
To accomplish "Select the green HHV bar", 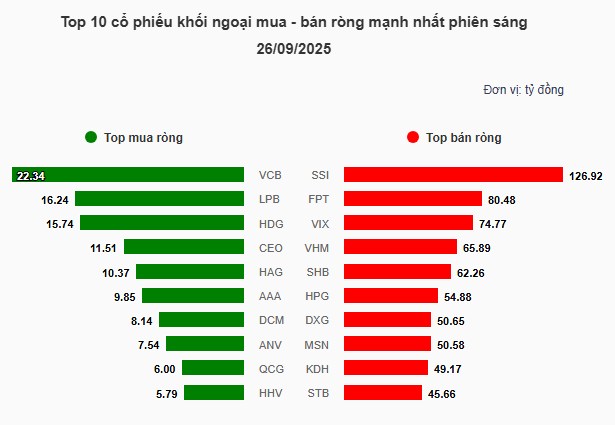I will (x=213, y=393).
